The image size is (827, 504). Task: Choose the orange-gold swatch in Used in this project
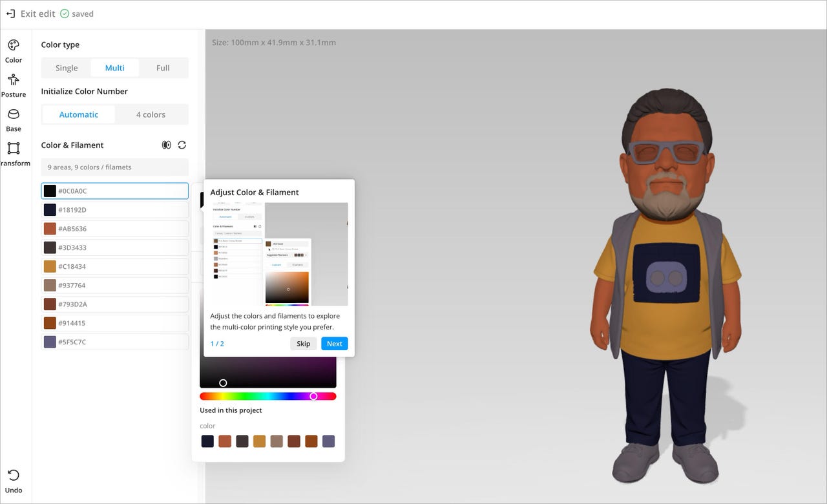[x=259, y=441]
